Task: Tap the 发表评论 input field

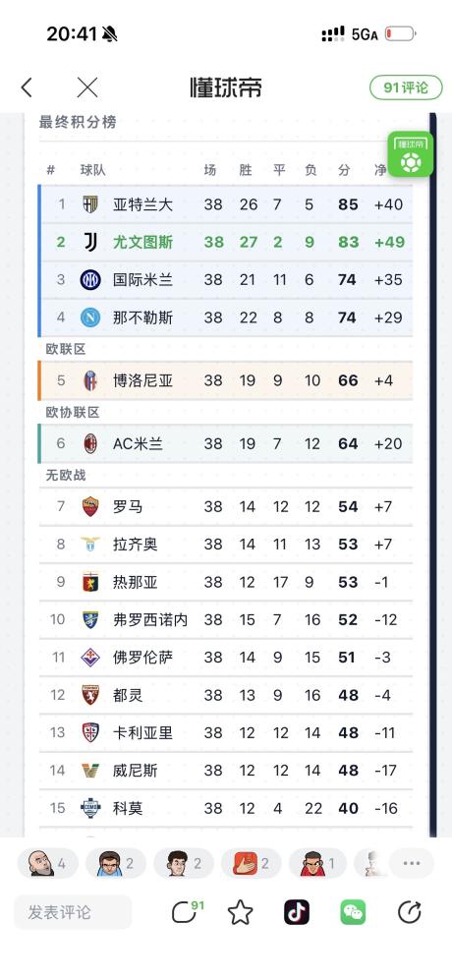Action: (73, 912)
